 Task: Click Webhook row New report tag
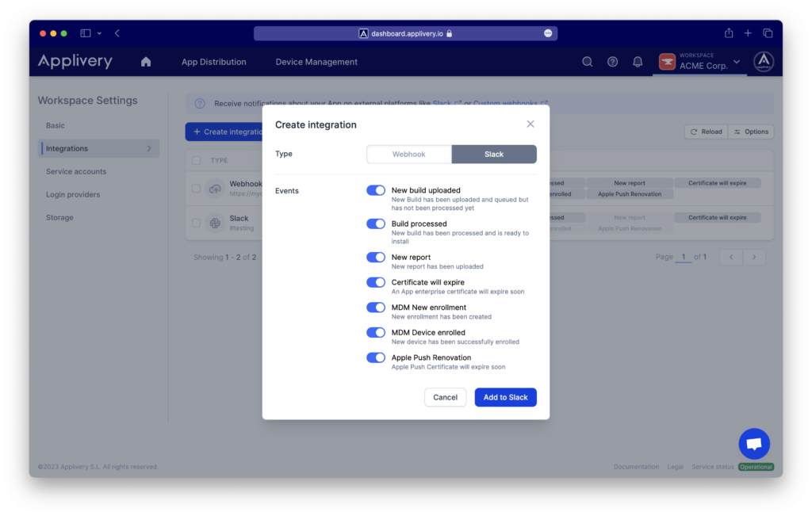click(629, 183)
